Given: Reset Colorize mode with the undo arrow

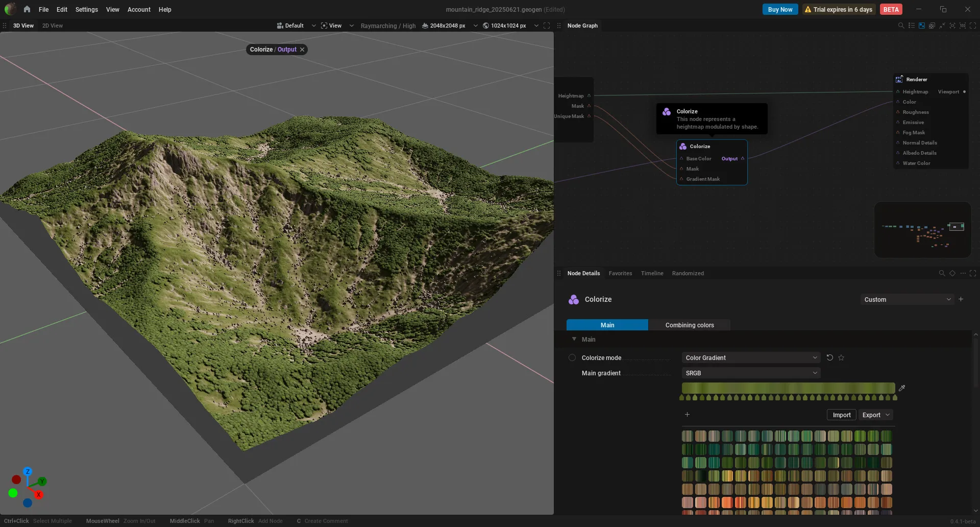Looking at the screenshot, I should tap(830, 357).
